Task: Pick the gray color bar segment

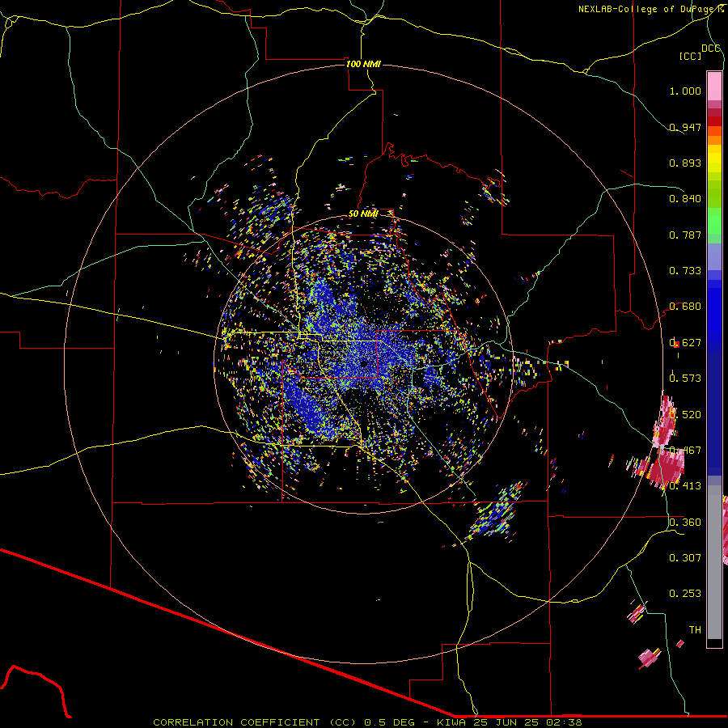Action: (x=714, y=562)
